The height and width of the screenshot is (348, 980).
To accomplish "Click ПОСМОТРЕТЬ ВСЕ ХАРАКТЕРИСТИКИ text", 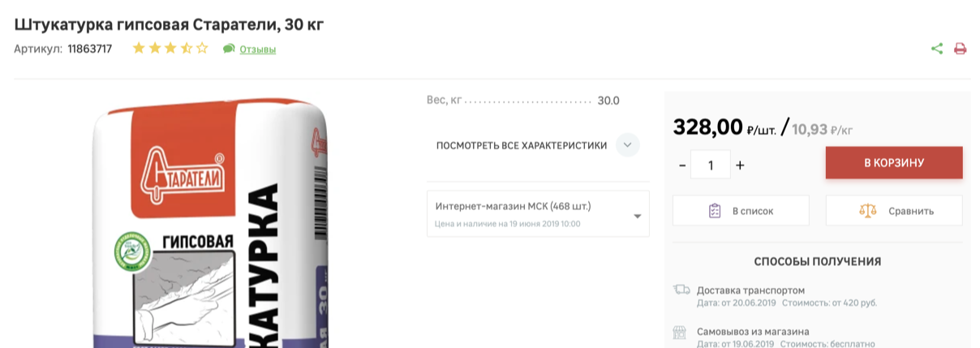I will [522, 146].
